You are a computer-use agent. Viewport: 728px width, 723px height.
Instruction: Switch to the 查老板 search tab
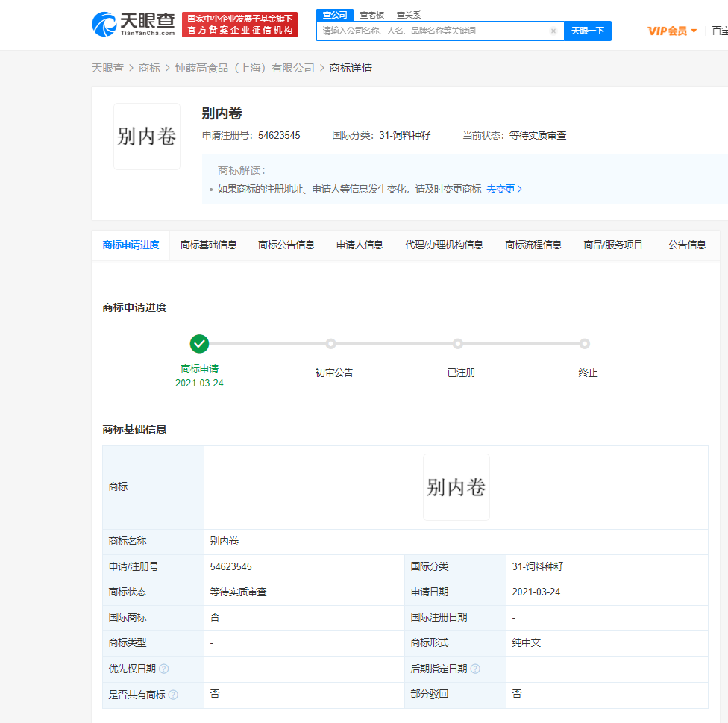pyautogui.click(x=371, y=15)
